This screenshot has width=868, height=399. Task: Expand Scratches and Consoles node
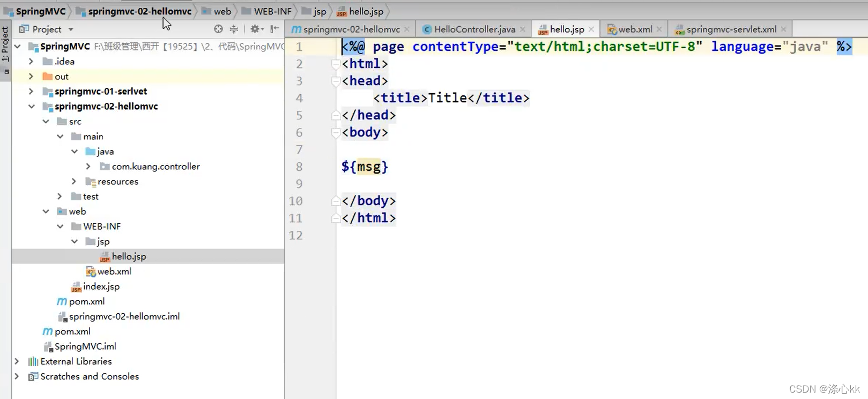point(17,377)
